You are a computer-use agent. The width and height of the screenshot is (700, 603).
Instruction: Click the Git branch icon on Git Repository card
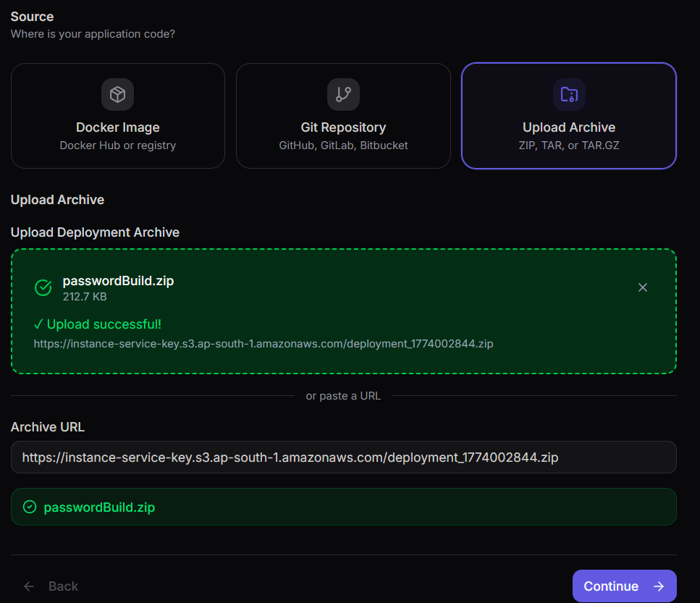pos(343,94)
